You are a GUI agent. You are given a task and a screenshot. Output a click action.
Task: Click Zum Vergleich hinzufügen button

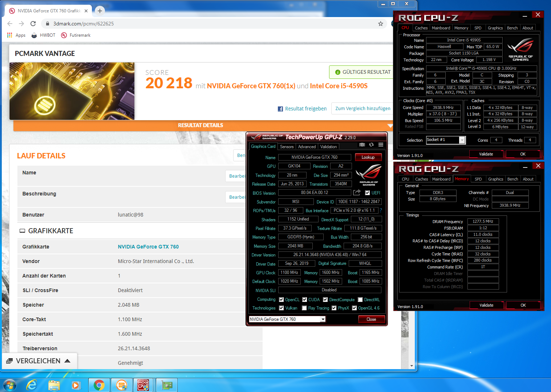(x=362, y=108)
